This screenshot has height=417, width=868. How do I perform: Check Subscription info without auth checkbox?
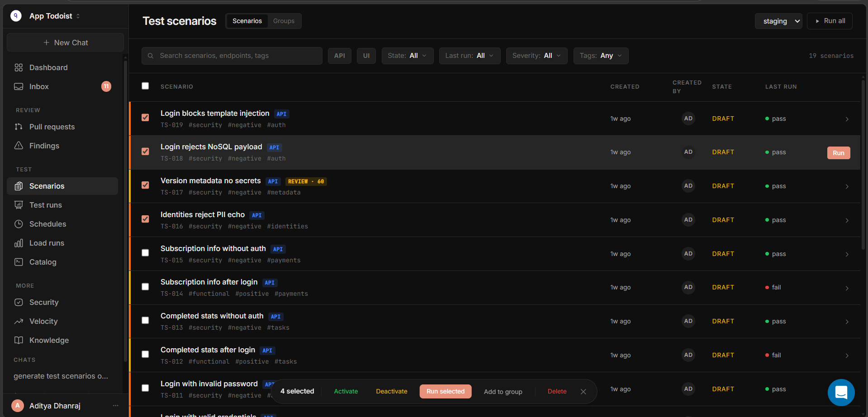point(145,253)
